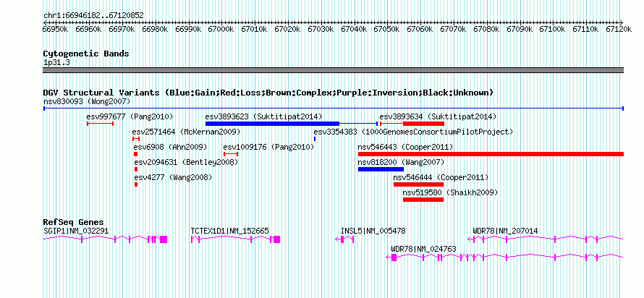
Task: Select the red esv3893634 loss bar
Action: tap(423, 124)
